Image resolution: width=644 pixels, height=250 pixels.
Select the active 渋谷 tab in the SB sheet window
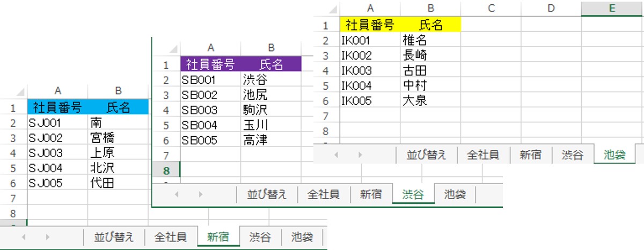pos(413,194)
